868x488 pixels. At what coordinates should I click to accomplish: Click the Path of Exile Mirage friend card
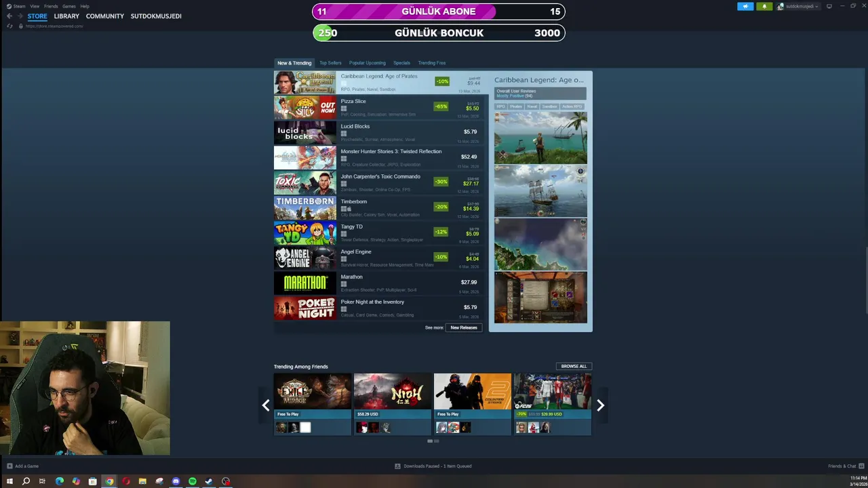[313, 404]
